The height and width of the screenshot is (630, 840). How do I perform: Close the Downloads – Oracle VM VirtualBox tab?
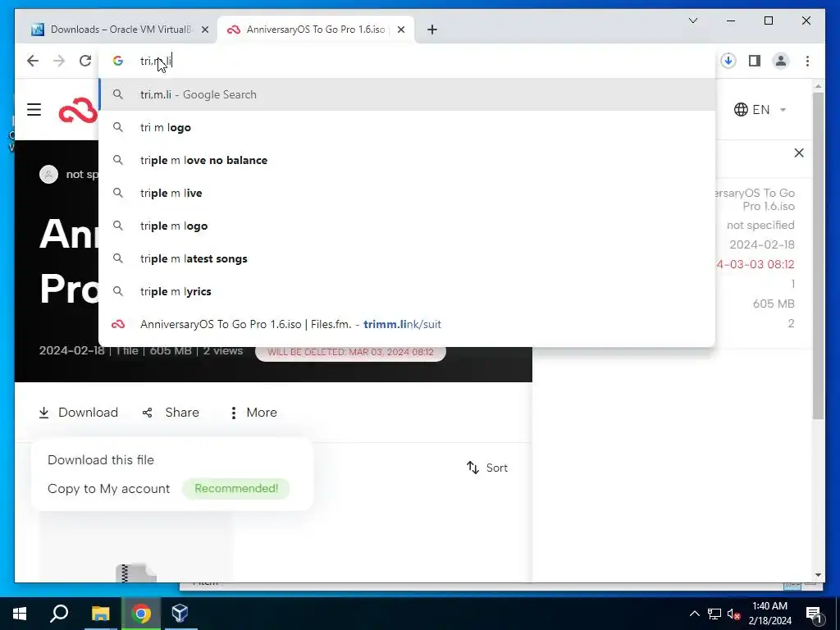(x=204, y=30)
